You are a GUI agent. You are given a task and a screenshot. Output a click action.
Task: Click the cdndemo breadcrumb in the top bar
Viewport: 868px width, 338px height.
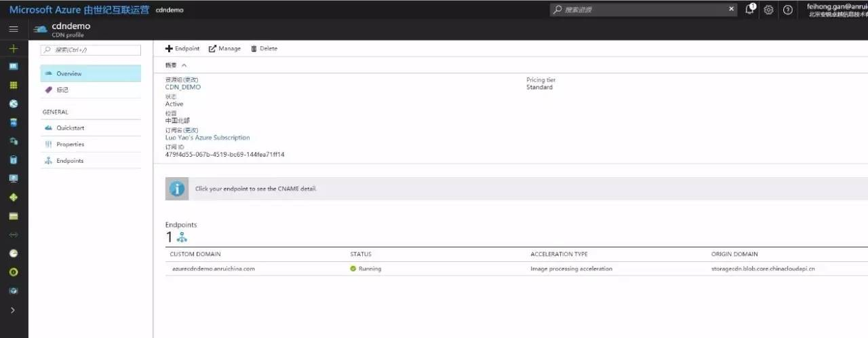(170, 10)
